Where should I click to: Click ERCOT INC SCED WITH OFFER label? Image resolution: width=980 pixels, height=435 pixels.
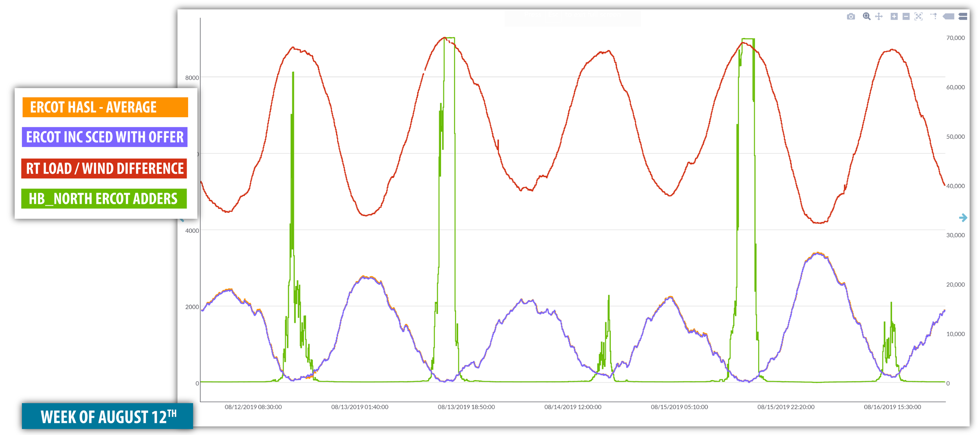[x=105, y=137]
